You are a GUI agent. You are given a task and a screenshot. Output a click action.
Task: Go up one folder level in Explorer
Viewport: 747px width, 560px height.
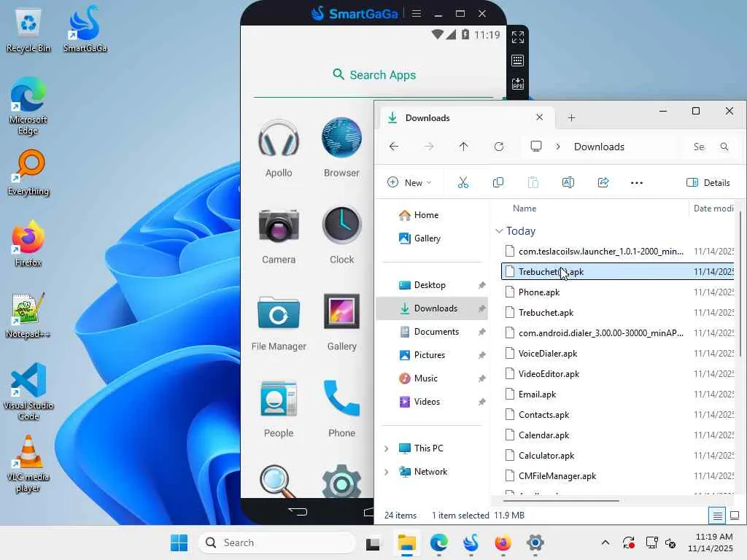[463, 147]
